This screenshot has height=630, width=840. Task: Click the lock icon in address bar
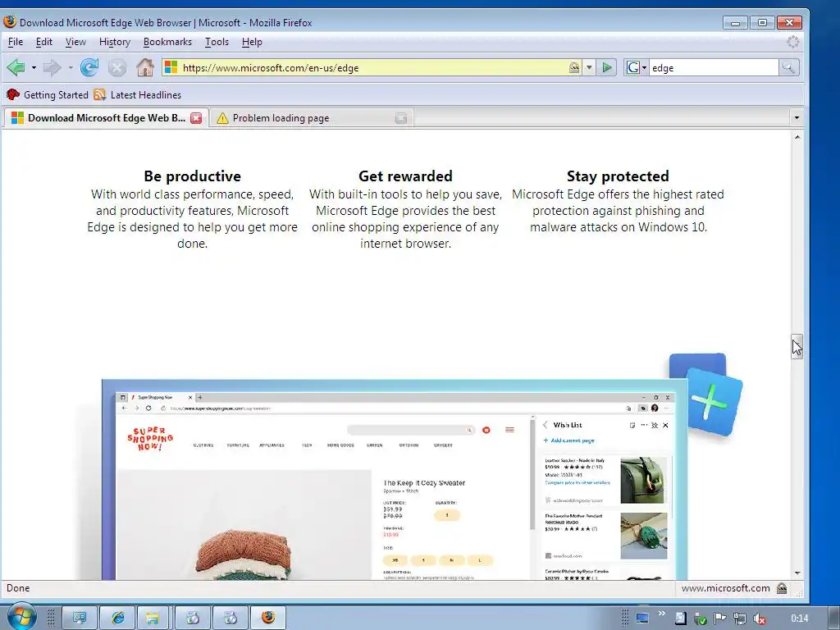click(573, 67)
